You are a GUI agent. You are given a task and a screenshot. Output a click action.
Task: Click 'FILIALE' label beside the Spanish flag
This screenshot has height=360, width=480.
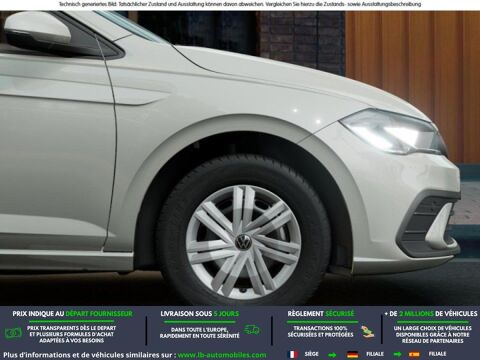[x=437, y=354]
